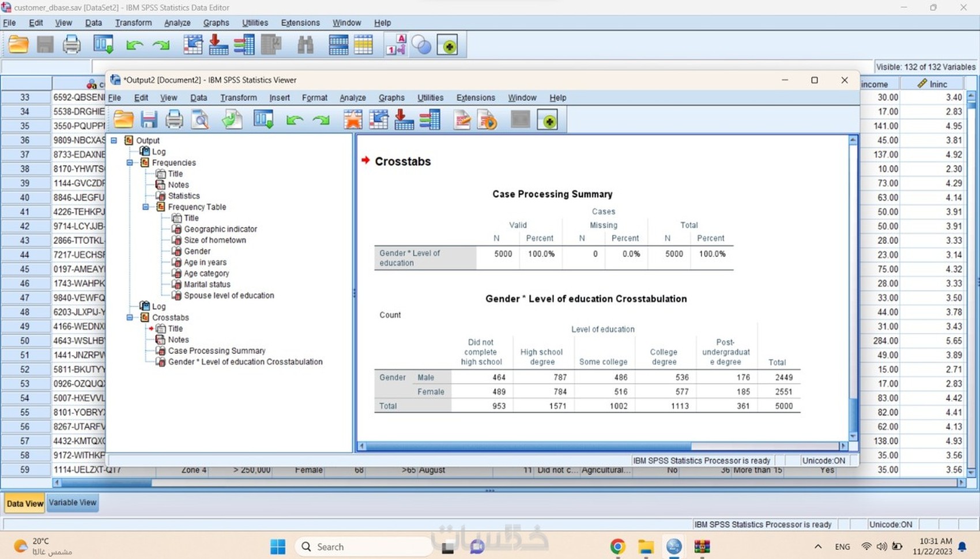The width and height of the screenshot is (980, 559).
Task: Click the Export icon in Viewer toolbar
Action: point(232,120)
